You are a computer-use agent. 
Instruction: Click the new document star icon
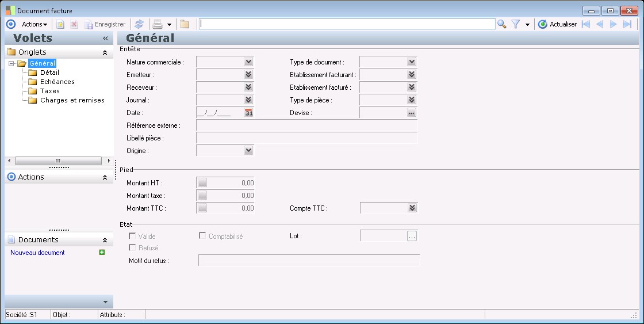(x=60, y=24)
